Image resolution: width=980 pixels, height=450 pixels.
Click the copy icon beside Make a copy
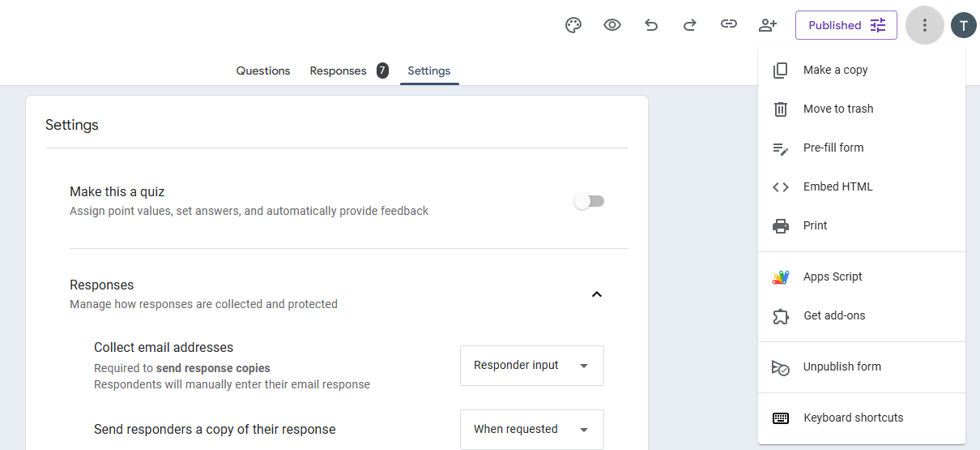pyautogui.click(x=781, y=71)
